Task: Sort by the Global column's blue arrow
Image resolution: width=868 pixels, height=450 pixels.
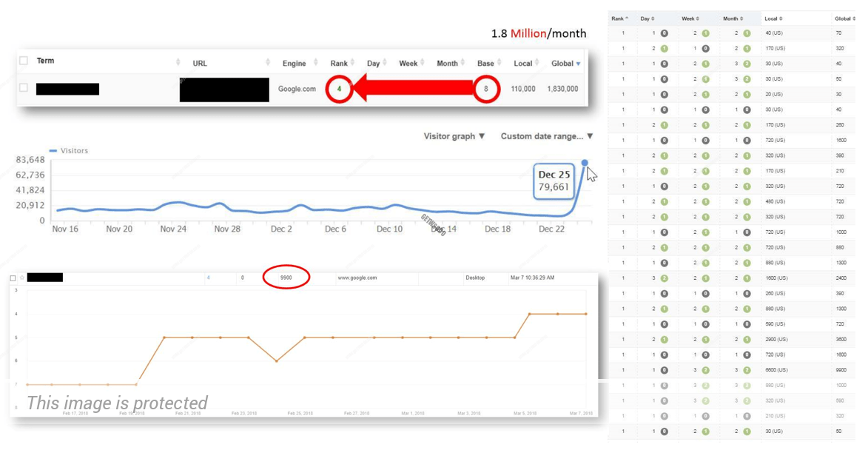Action: coord(578,64)
